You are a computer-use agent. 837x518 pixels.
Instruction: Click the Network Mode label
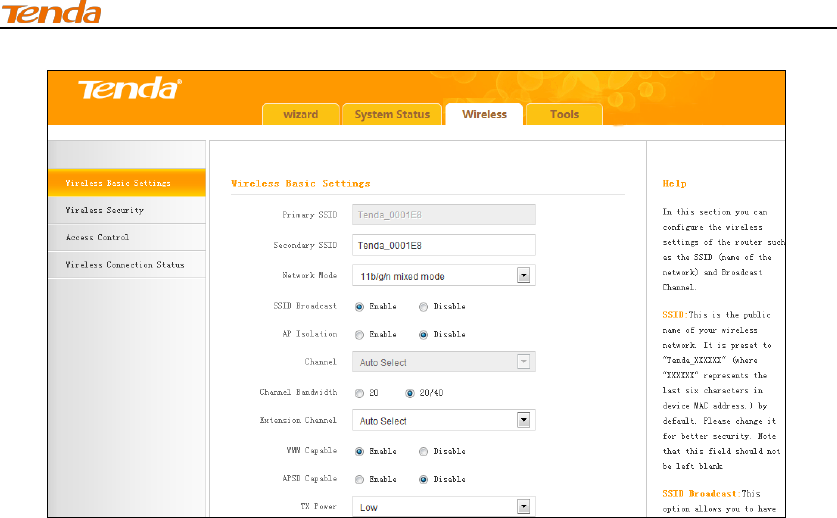310,275
